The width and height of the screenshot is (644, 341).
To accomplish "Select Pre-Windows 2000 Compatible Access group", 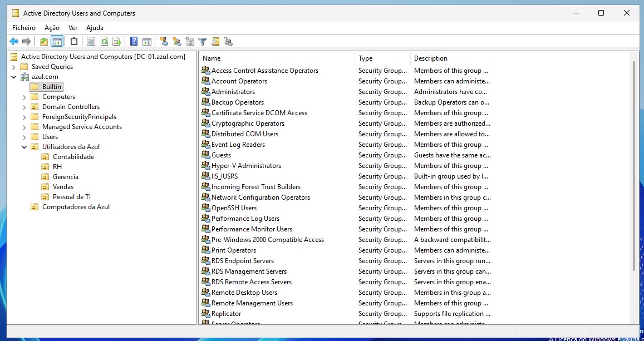I will click(x=267, y=240).
